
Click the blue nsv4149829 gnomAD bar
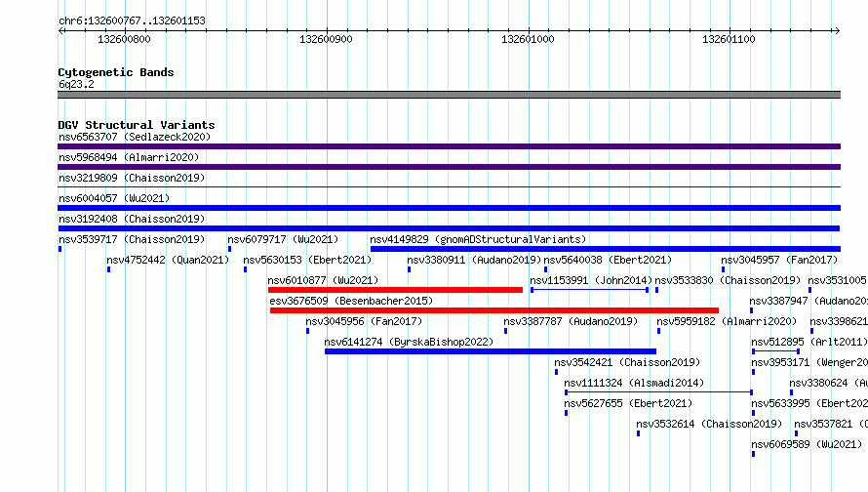(606, 249)
